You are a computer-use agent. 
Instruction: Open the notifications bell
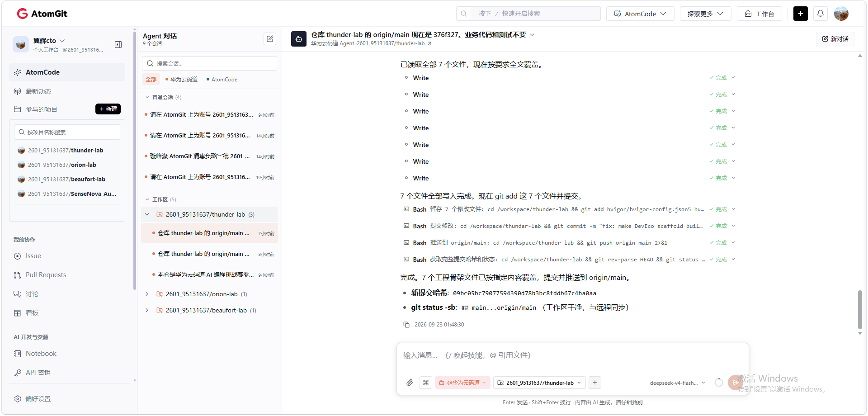[820, 14]
